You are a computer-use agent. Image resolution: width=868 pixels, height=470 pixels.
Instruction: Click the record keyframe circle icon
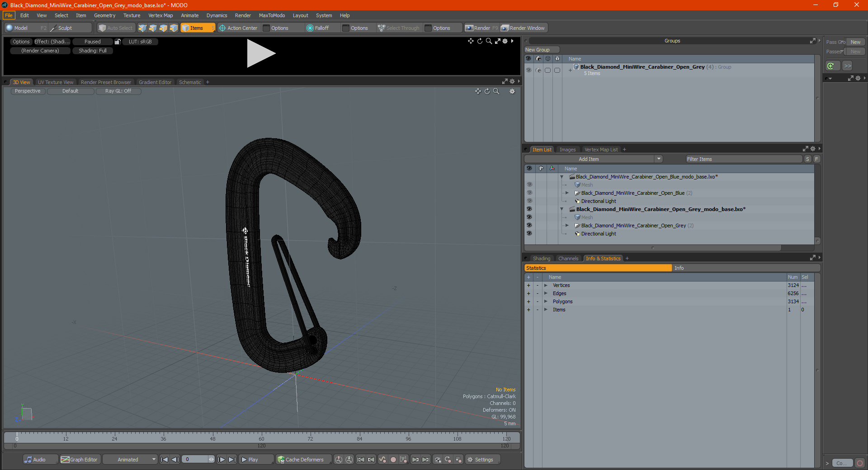pyautogui.click(x=393, y=460)
